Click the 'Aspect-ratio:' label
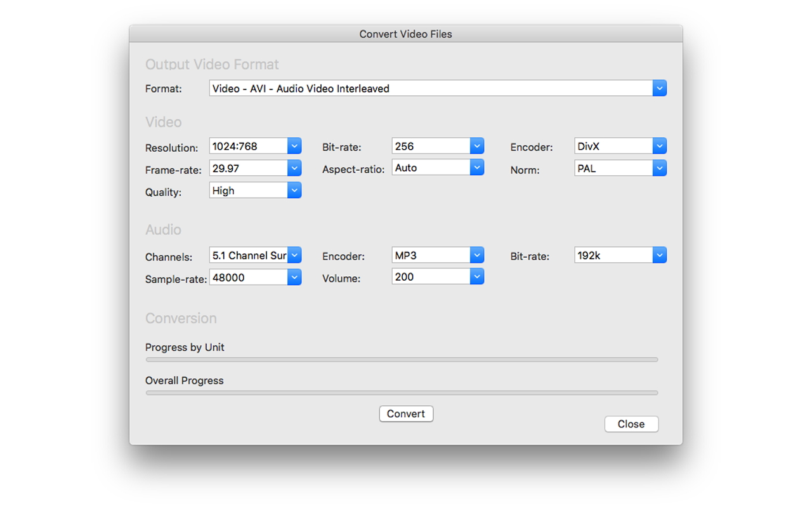This screenshot has width=812, height=508. click(x=353, y=170)
